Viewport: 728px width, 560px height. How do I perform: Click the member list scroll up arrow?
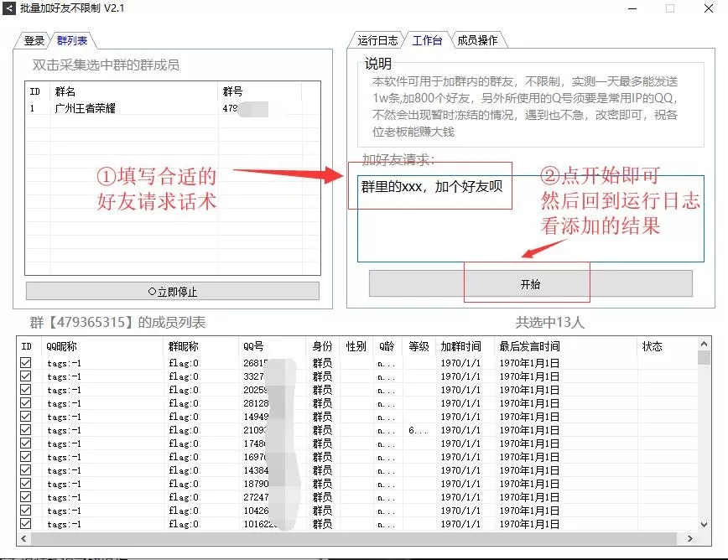point(704,344)
